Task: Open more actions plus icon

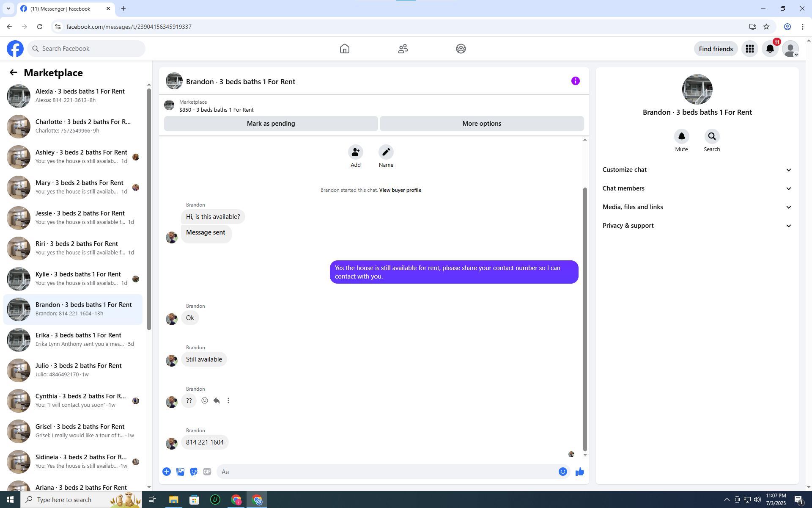Action: coord(167,472)
